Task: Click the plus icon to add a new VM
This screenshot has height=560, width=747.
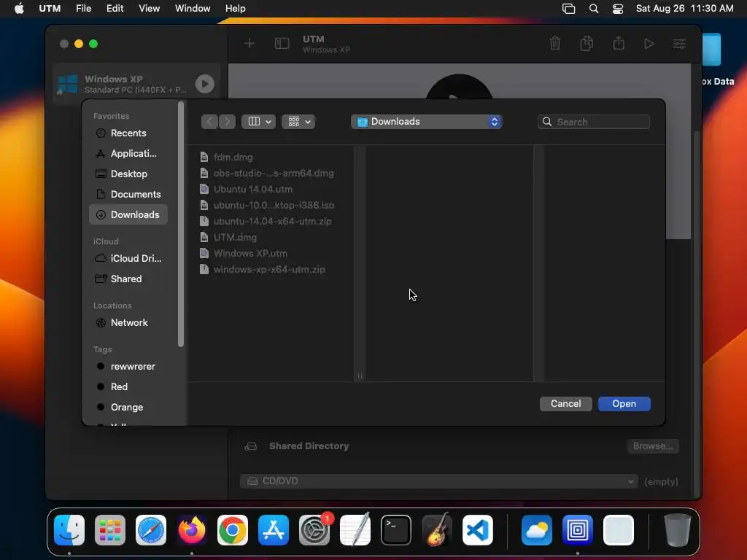Action: click(249, 44)
